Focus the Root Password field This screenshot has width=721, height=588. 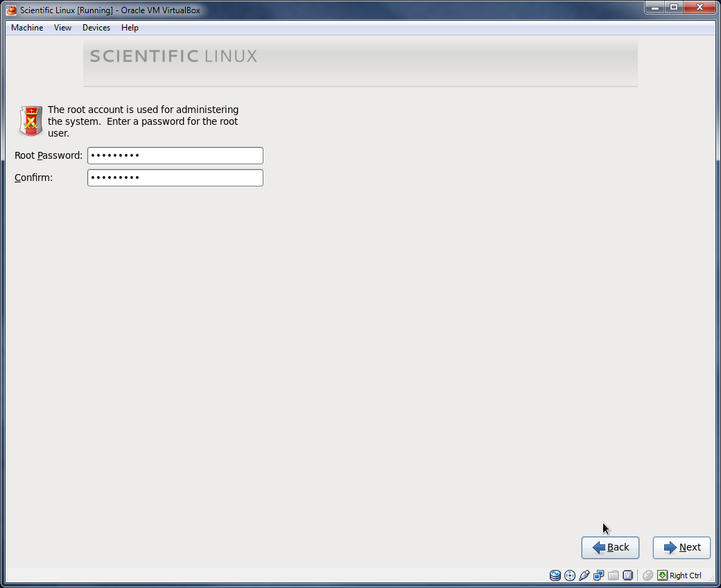[175, 155]
